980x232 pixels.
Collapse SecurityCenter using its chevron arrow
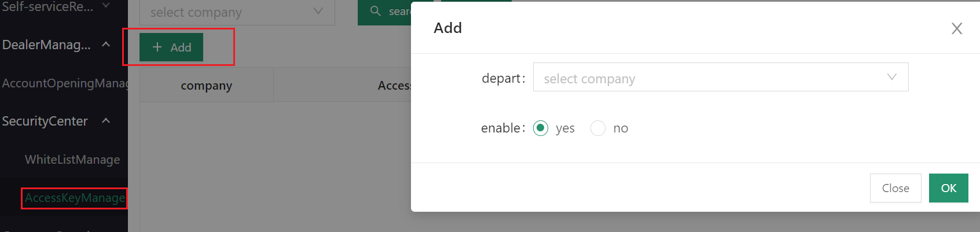click(x=106, y=121)
